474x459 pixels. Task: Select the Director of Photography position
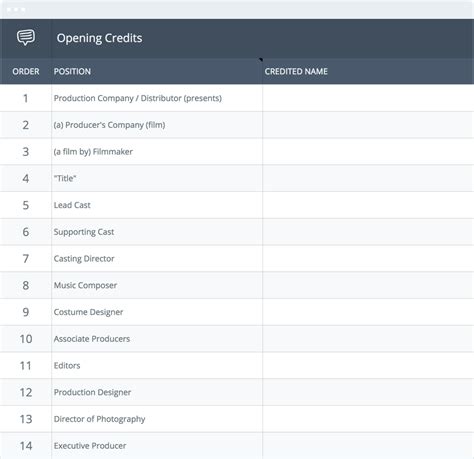(x=99, y=419)
